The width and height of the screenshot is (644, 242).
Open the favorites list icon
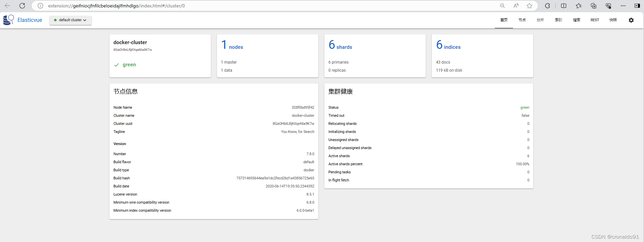pyautogui.click(x=579, y=6)
